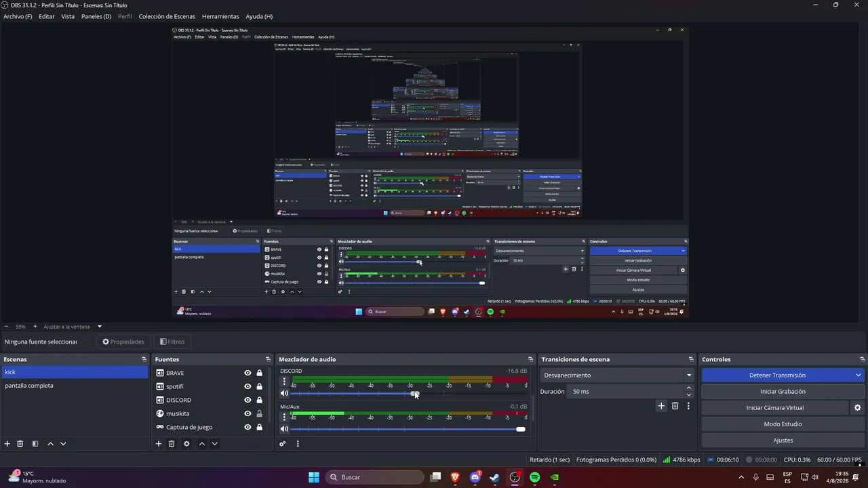Screen dimensions: 868x488
Task: Undock the Mezclador de audio panel
Action: pos(530,359)
